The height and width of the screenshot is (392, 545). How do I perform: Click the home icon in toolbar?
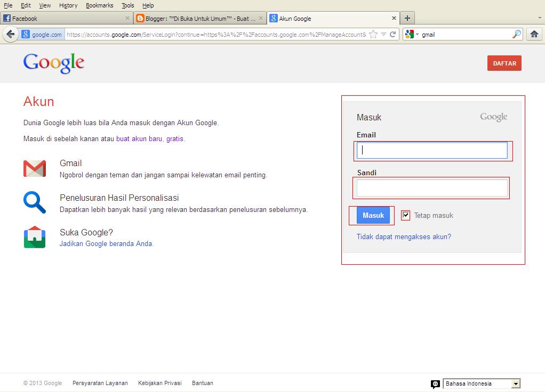click(534, 34)
